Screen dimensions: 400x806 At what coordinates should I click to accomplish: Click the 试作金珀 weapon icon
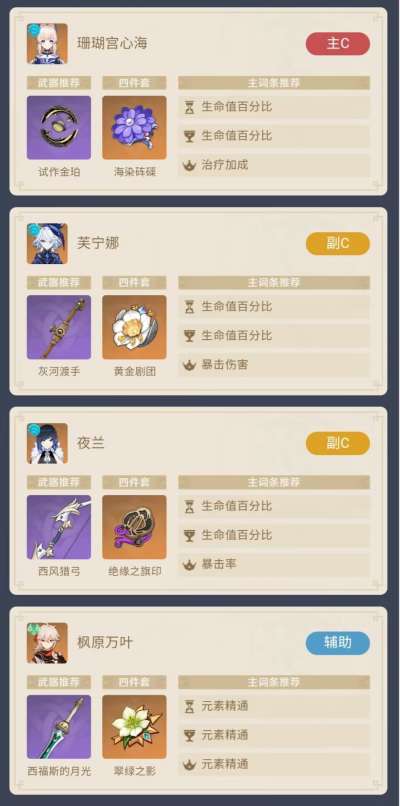click(x=59, y=127)
